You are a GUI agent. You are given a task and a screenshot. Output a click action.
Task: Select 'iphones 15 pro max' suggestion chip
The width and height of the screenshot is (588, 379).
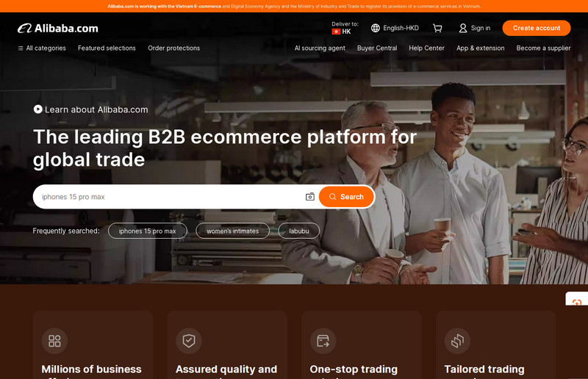click(148, 231)
